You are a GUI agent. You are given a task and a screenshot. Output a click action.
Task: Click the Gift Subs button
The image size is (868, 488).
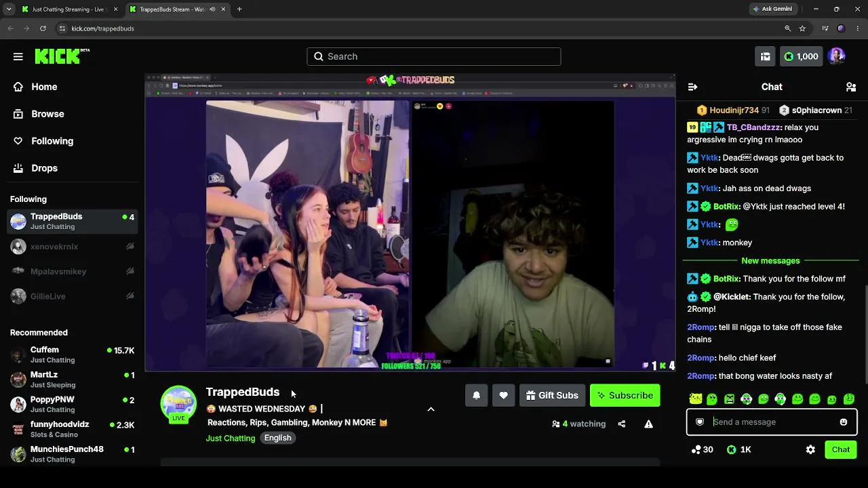[x=552, y=395]
